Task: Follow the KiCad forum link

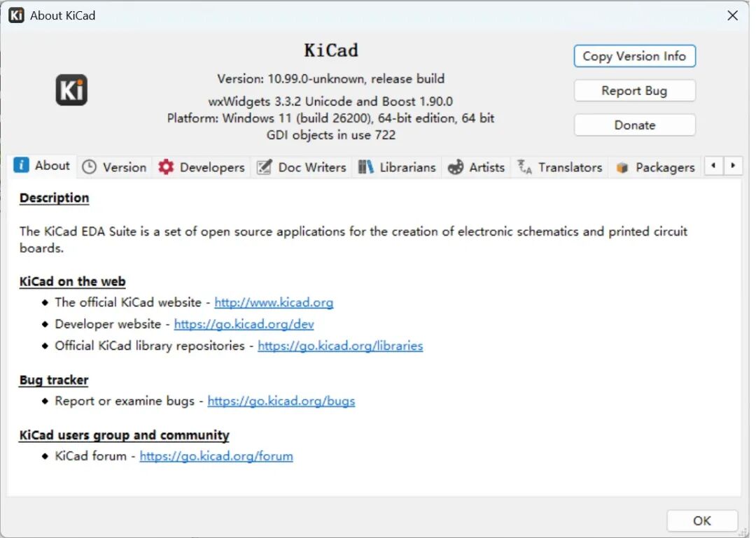Action: [x=216, y=456]
